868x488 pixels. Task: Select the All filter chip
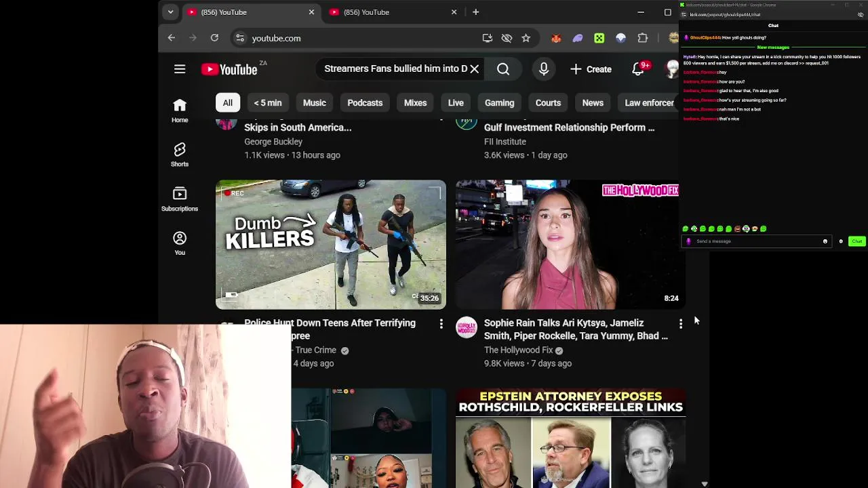(228, 103)
